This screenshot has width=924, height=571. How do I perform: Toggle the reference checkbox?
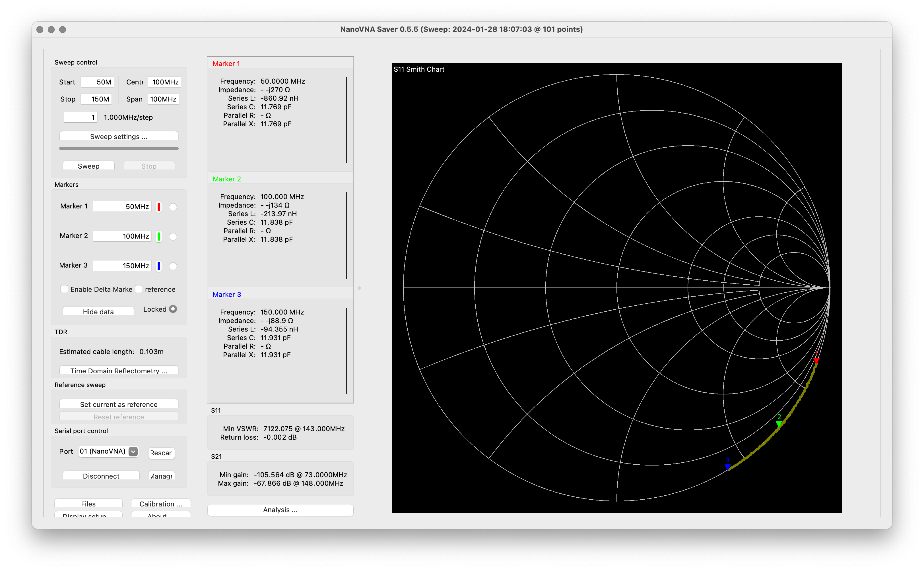139,289
